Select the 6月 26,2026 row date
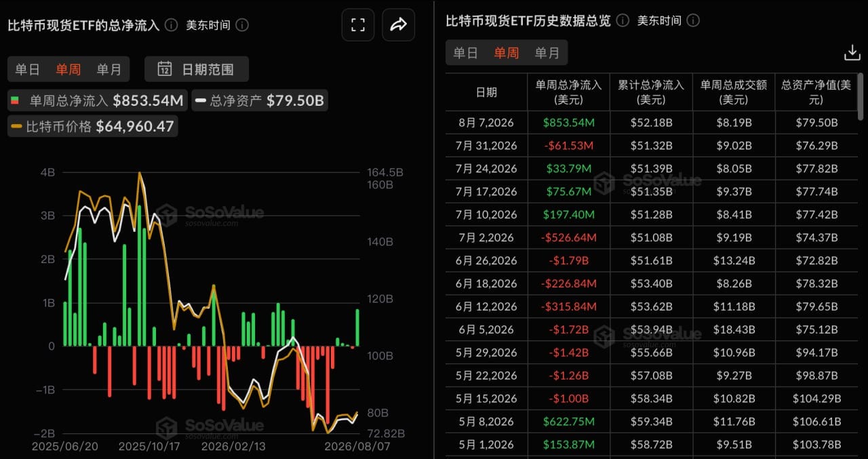The height and width of the screenshot is (459, 868). pyautogui.click(x=486, y=261)
